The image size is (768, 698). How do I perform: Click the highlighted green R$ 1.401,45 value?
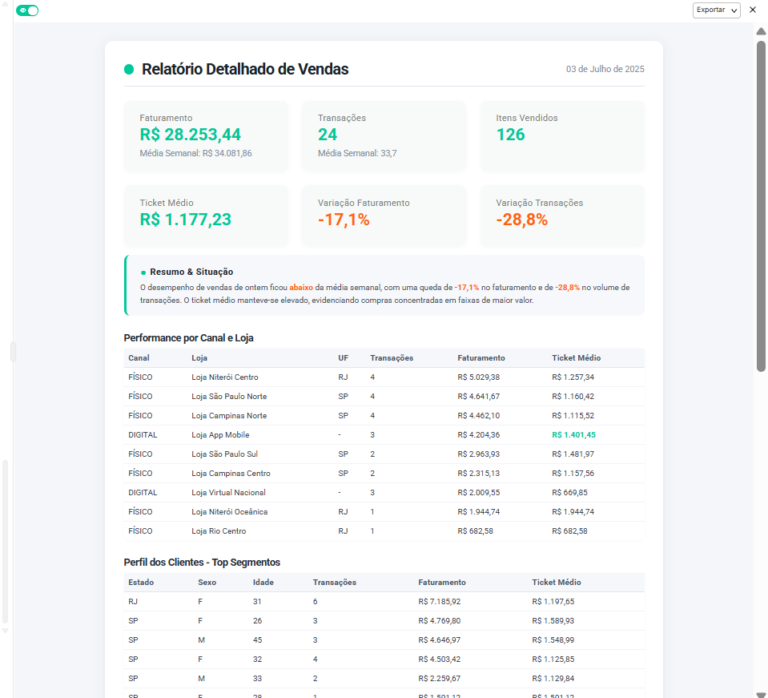pos(573,435)
